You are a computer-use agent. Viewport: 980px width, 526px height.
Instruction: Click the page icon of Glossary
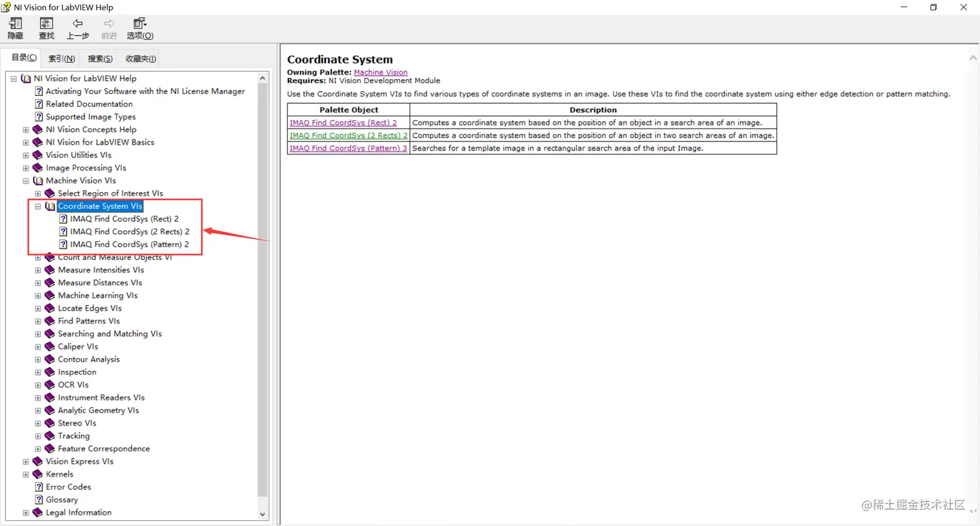coord(39,500)
